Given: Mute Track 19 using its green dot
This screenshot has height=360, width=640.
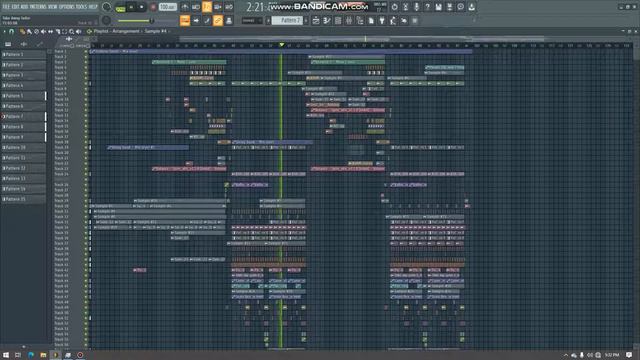Looking at the screenshot, I should 86,147.
